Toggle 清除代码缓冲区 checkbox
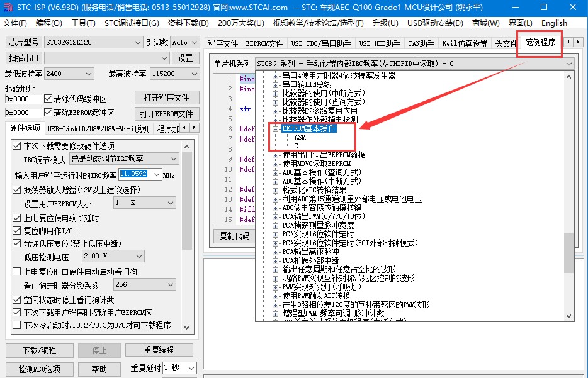 48,99
